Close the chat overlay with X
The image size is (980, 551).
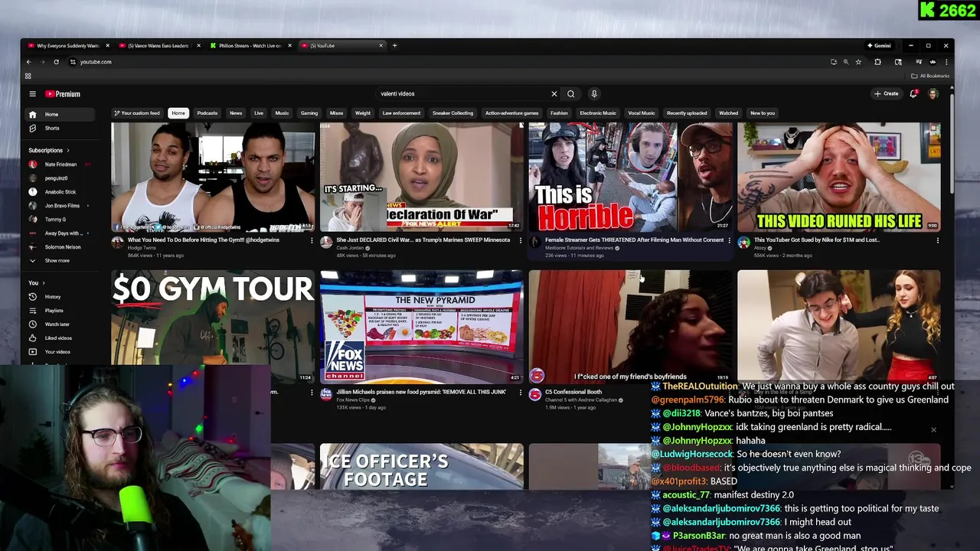tap(933, 430)
